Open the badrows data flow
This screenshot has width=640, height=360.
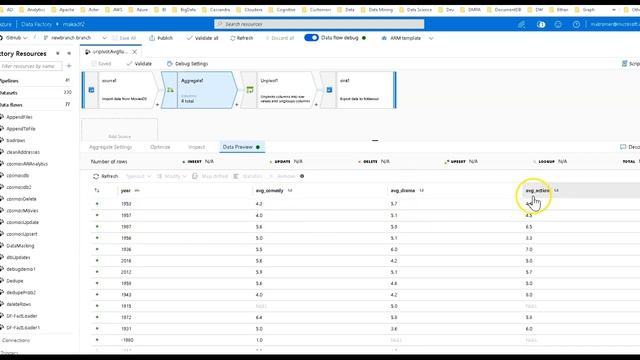[x=16, y=140]
